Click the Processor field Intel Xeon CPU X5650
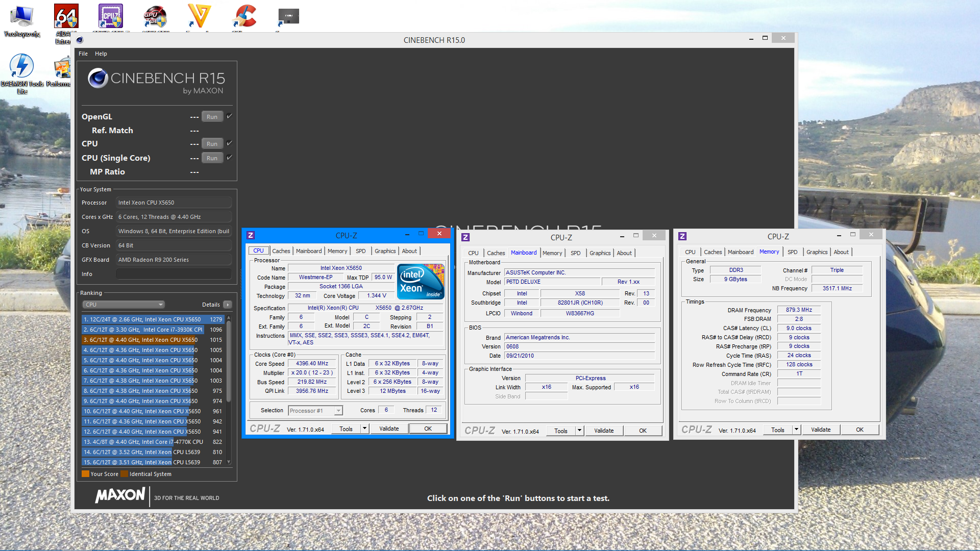 pos(174,203)
